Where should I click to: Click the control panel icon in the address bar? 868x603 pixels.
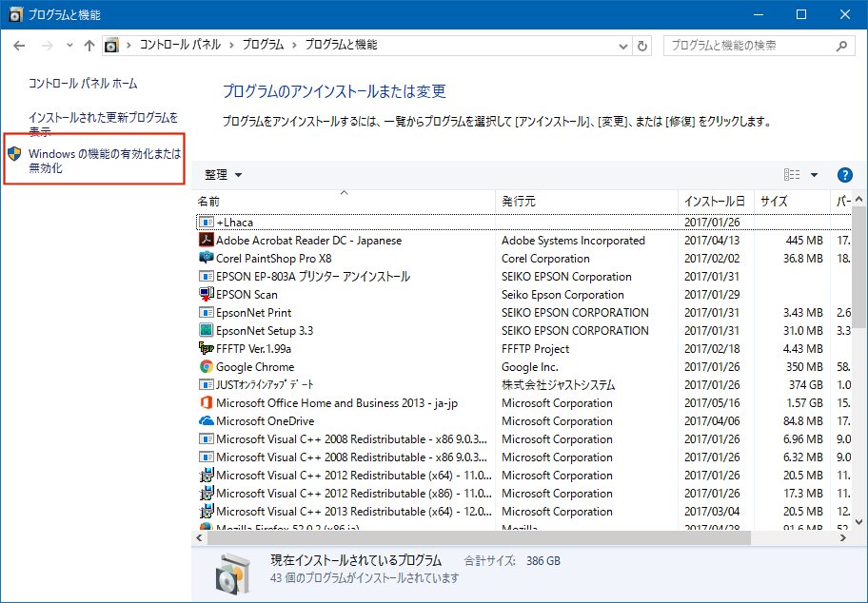pos(111,46)
